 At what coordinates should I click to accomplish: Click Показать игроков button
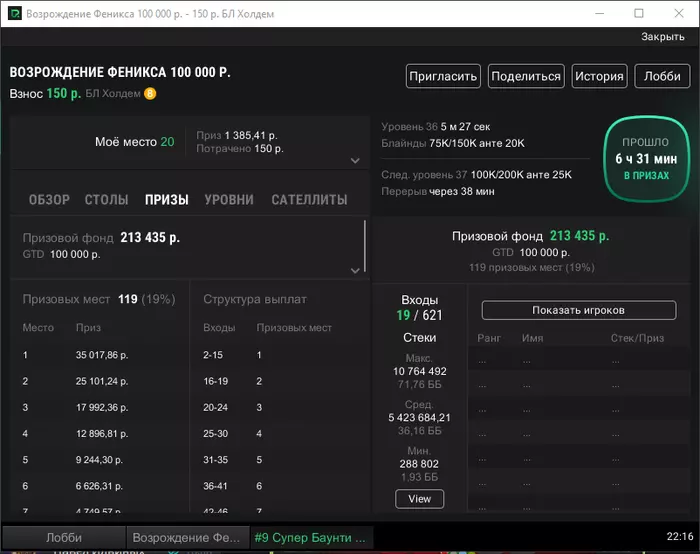(579, 310)
